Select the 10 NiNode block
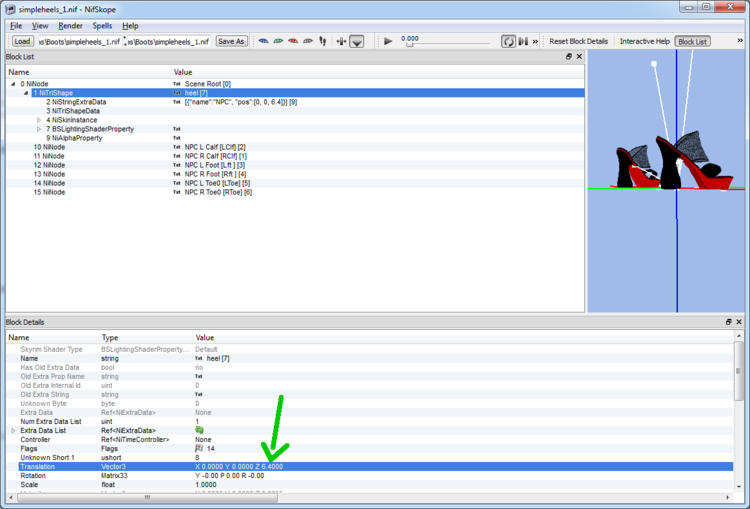Screen dimensions: 750x509 pyautogui.click(x=49, y=147)
